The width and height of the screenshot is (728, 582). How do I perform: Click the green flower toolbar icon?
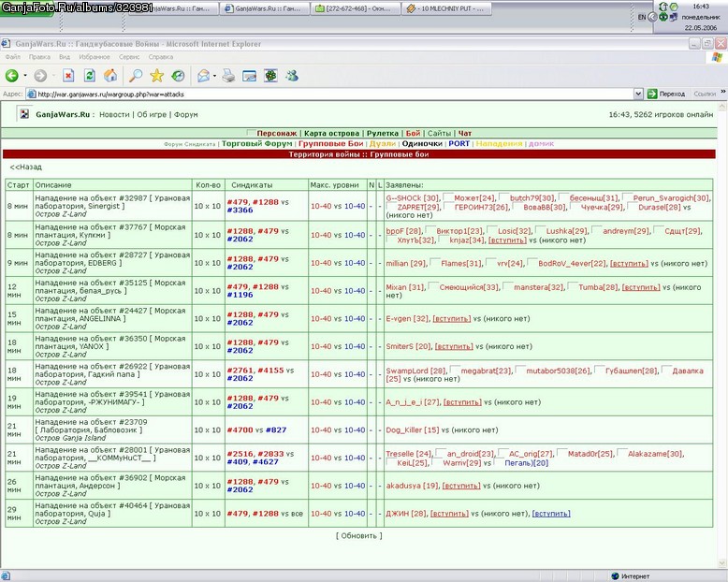270,76
